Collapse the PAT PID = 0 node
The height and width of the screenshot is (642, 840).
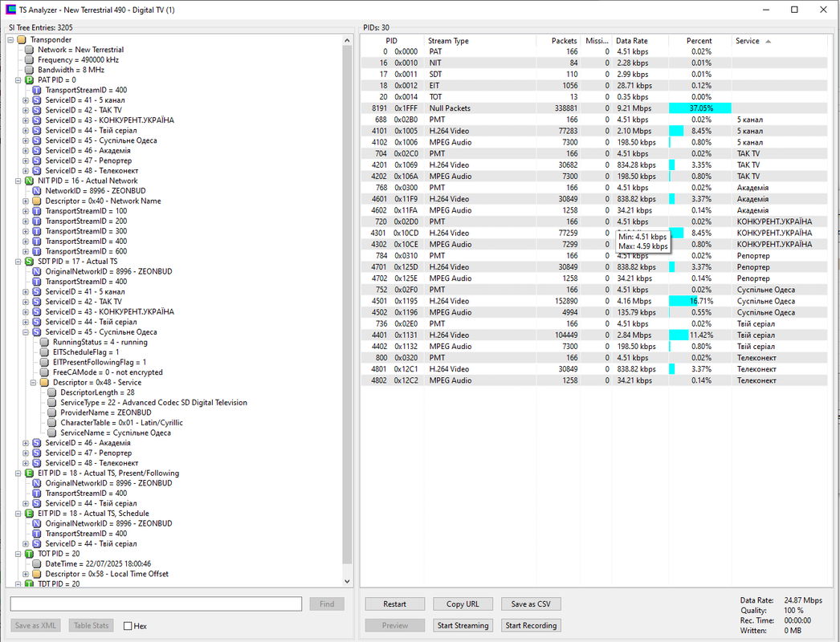(x=18, y=79)
